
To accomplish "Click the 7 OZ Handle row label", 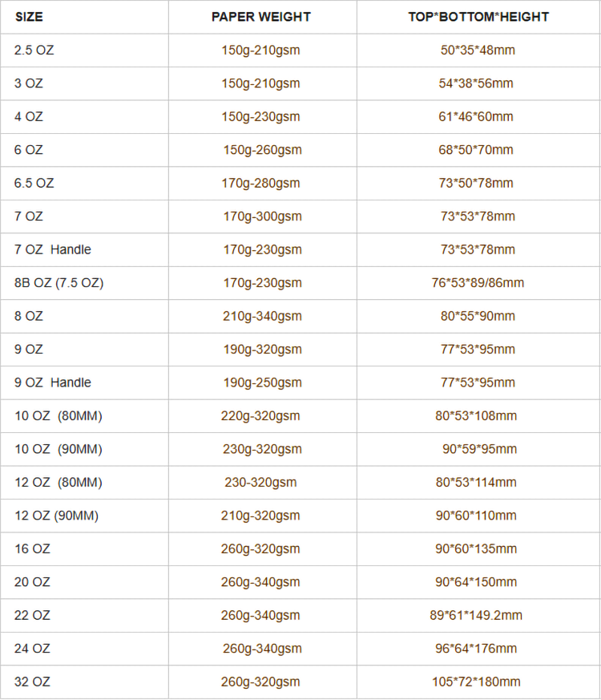I will tap(53, 249).
